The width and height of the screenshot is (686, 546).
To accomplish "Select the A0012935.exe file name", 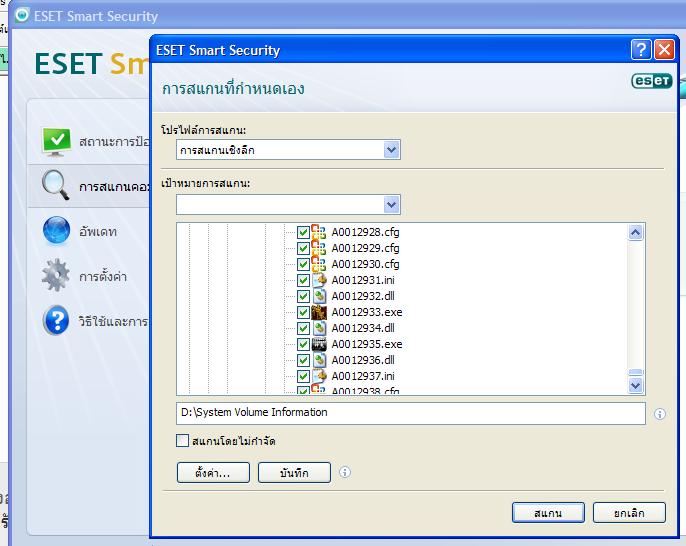I will pyautogui.click(x=367, y=344).
